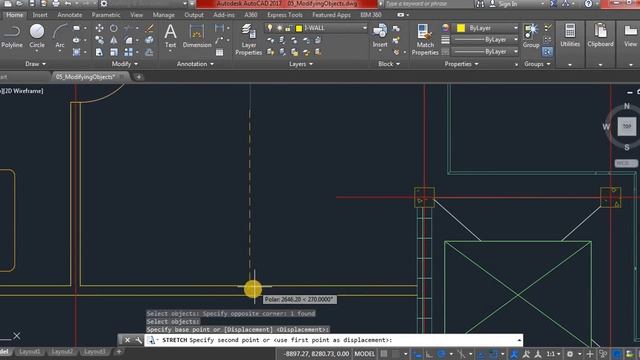Viewport: 640px width, 360px height.
Task: Toggle grid display in status bar
Action: pos(384,354)
